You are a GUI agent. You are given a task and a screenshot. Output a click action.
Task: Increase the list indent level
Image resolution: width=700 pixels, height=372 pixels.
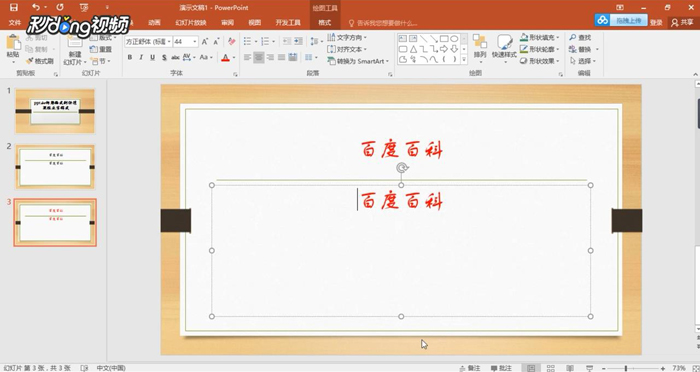click(298, 41)
